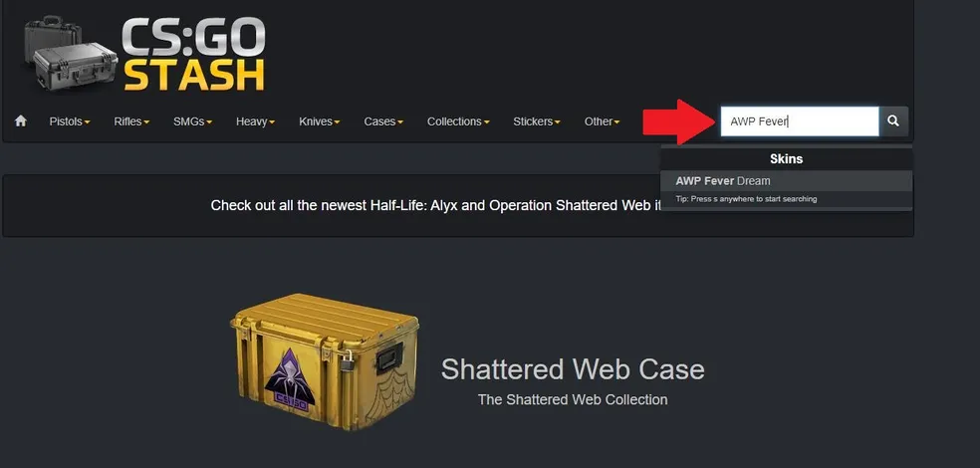Image resolution: width=980 pixels, height=468 pixels.
Task: Expand the Pistols dropdown menu
Action: coord(70,121)
